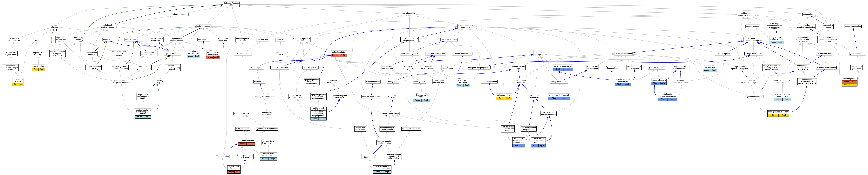Click the cell population proliferation node
868x175 pixels.
pos(222,40)
